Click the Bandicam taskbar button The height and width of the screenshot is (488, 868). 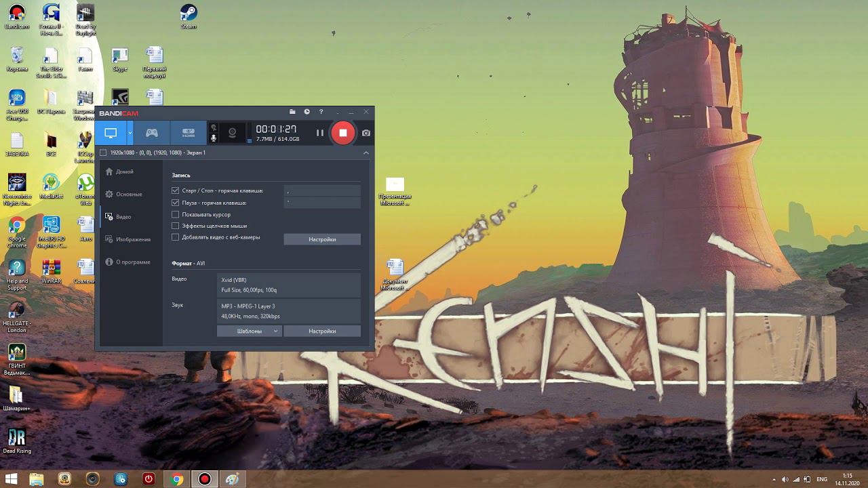point(205,479)
